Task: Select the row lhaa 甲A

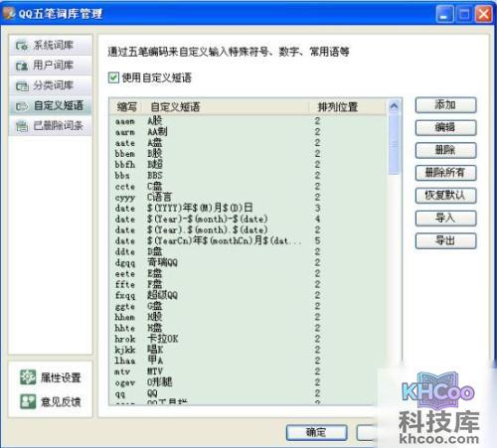Action: [248, 361]
